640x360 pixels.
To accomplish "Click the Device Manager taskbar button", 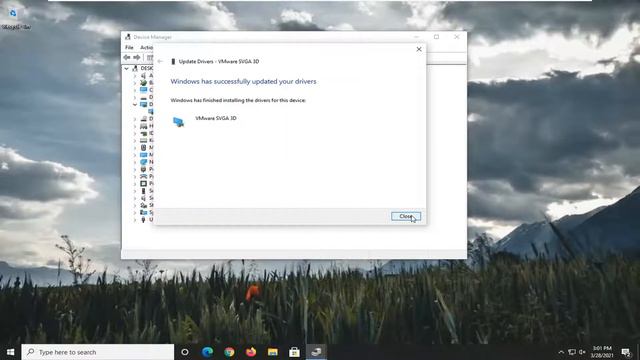I will pos(316,352).
